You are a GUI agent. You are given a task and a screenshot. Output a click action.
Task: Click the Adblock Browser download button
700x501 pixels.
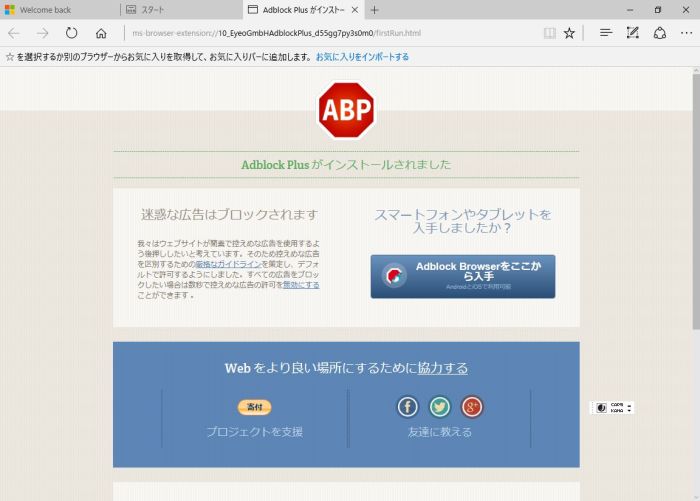tap(462, 276)
